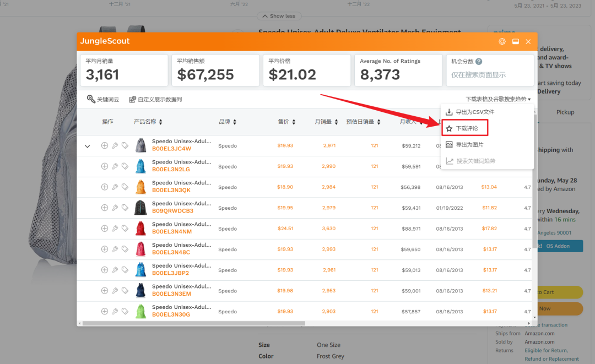This screenshot has width=595, height=364.
Task: Click revenue cell $88,971
Action: coord(411,229)
